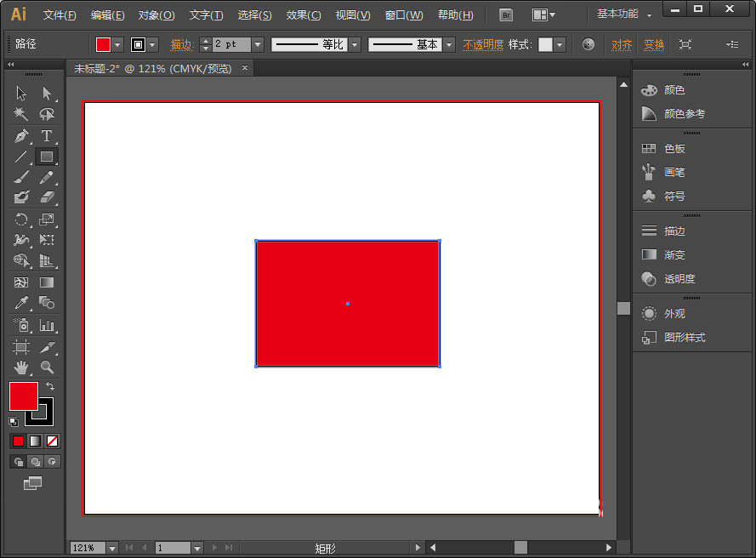Change screen mode in toolbox
The height and width of the screenshot is (558, 756).
click(33, 483)
